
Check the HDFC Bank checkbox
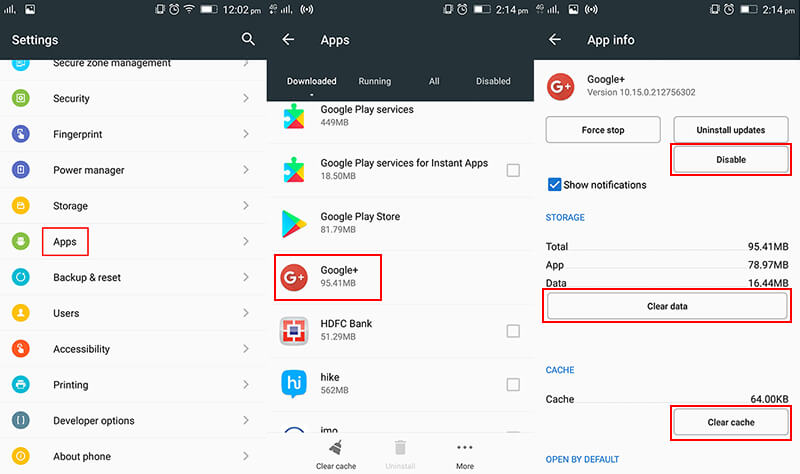(513, 331)
